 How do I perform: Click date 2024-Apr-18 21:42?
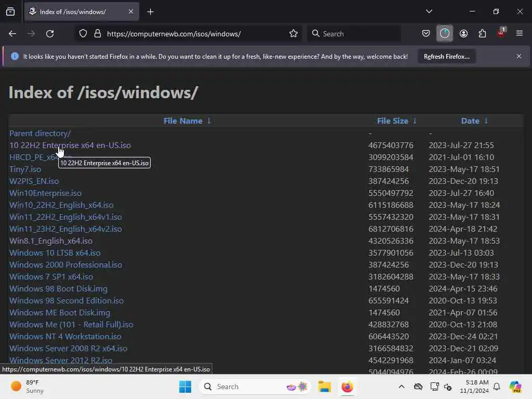coord(463,229)
